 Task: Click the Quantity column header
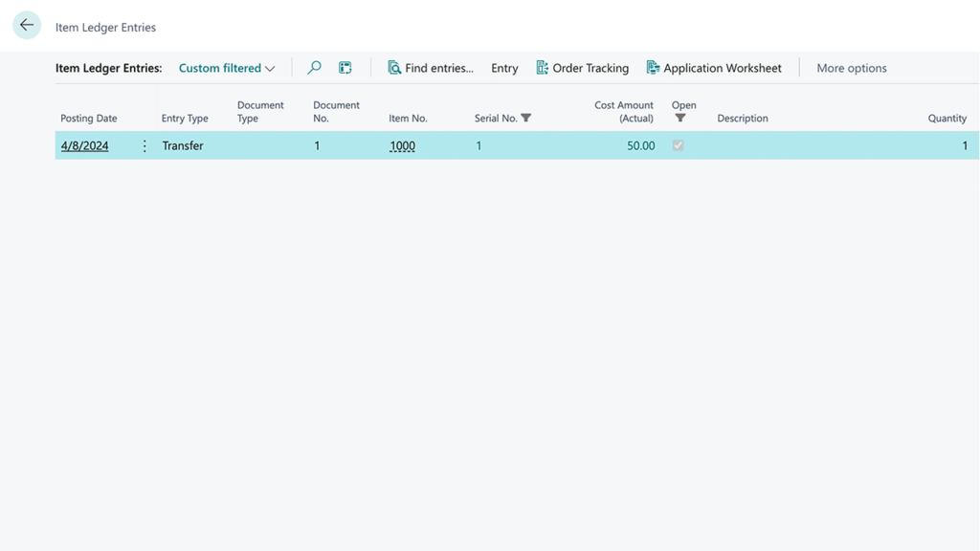(x=947, y=118)
